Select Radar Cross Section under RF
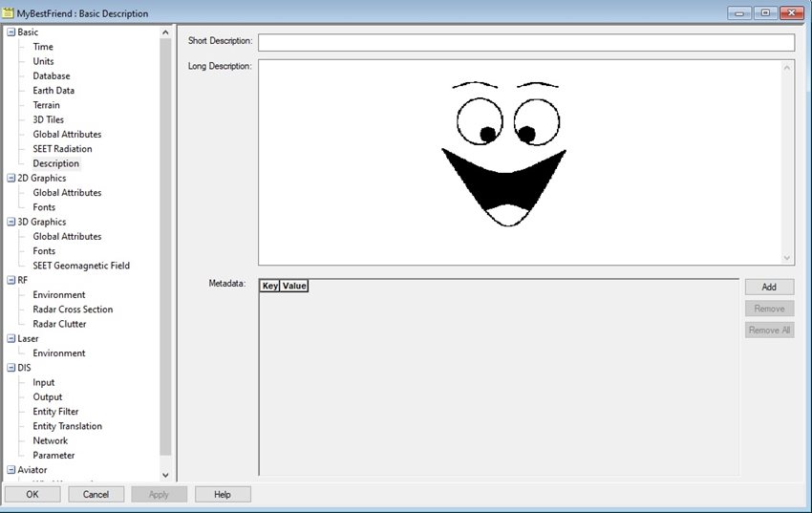 pyautogui.click(x=73, y=310)
